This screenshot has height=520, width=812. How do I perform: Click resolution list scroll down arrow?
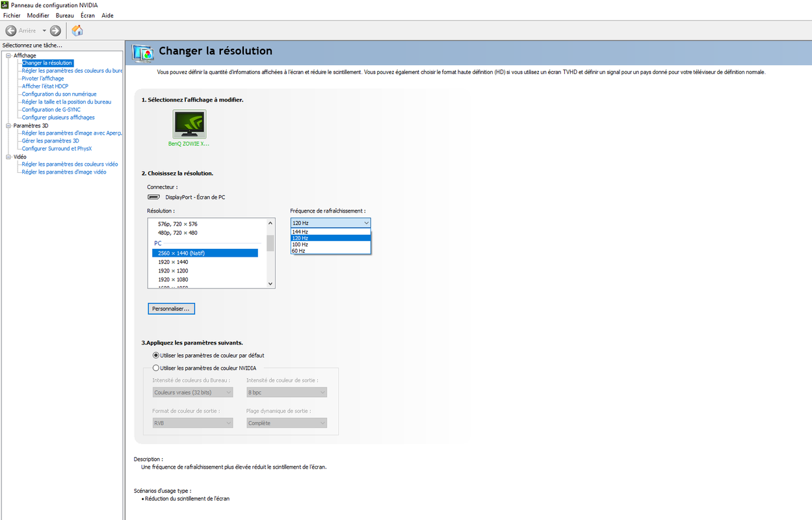point(270,283)
